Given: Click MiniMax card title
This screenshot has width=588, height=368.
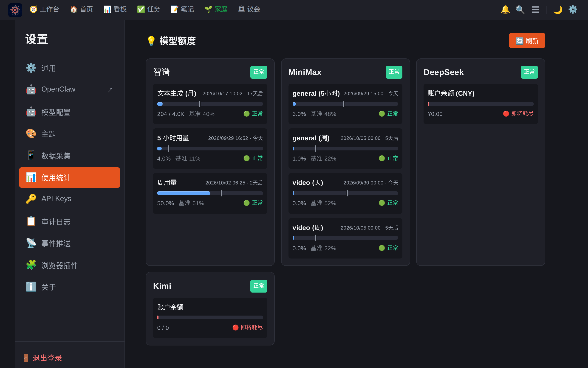Looking at the screenshot, I should [305, 72].
